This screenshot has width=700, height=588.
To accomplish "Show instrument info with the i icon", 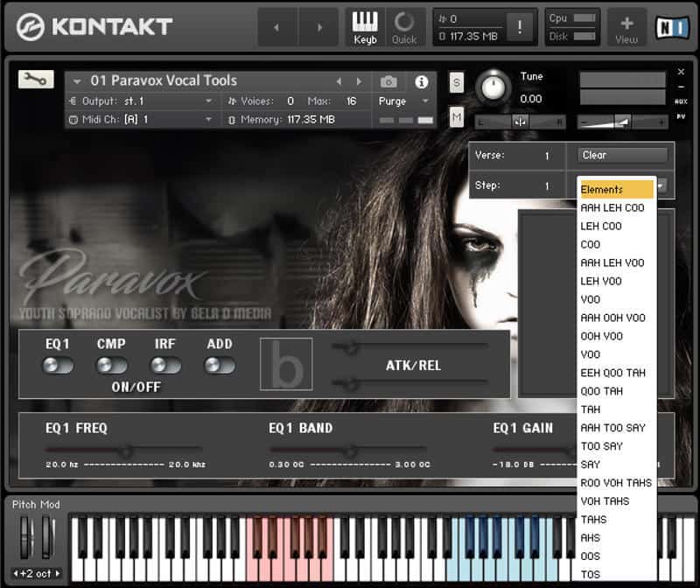I will click(x=422, y=81).
